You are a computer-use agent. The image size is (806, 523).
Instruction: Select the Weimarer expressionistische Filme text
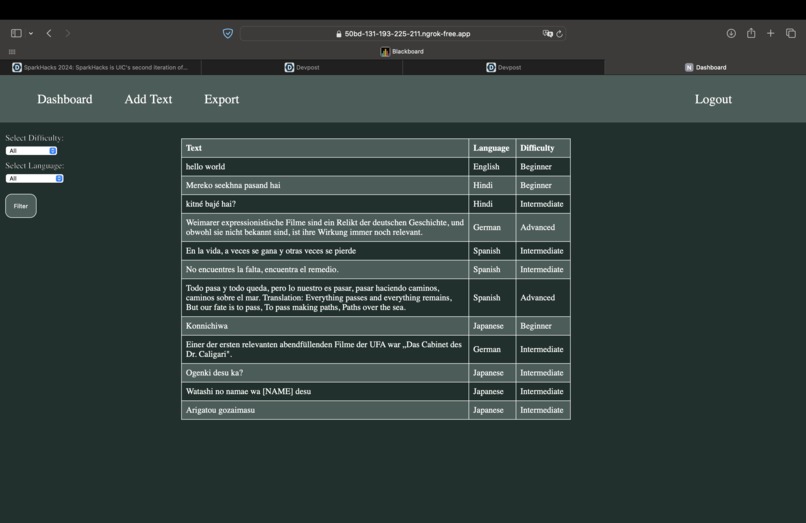(x=325, y=227)
